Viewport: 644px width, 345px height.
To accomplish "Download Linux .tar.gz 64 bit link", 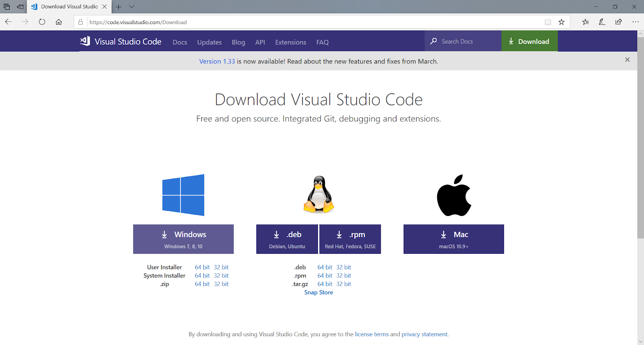I will (x=325, y=284).
